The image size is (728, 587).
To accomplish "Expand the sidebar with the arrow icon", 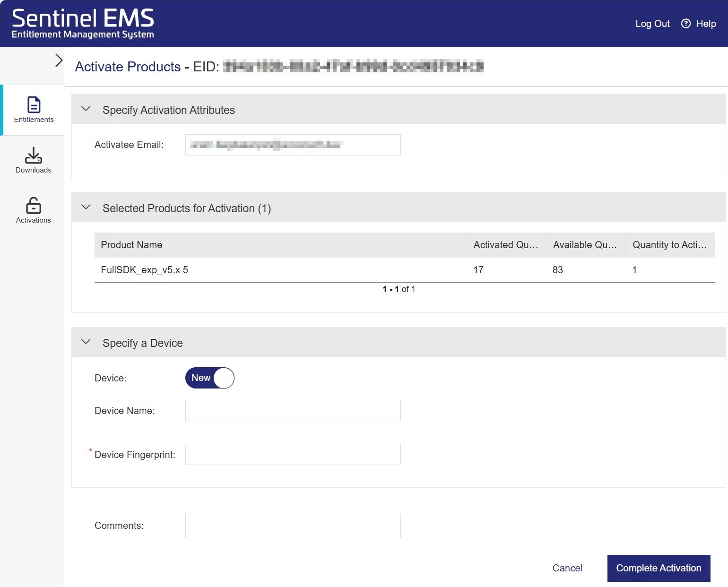I will (x=59, y=60).
